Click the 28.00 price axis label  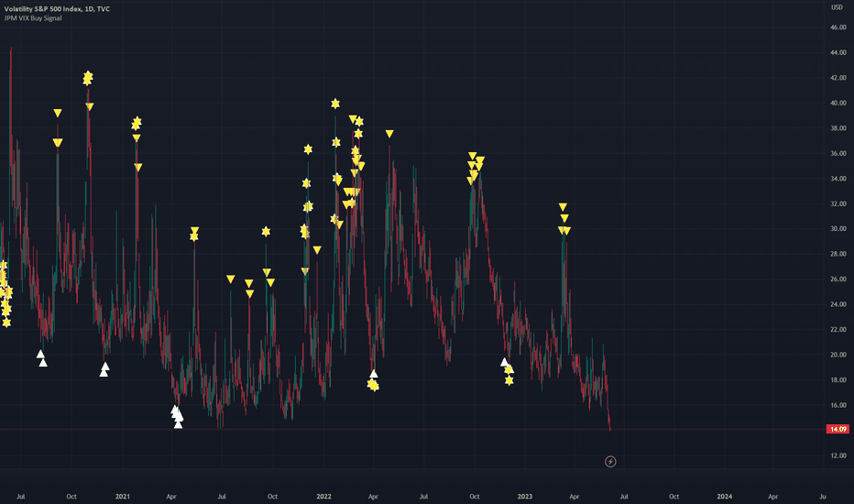tap(838, 254)
